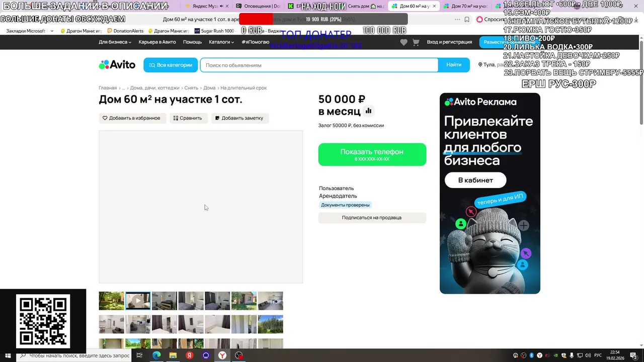Open the Помощь menu item
644x362 pixels.
tap(192, 42)
